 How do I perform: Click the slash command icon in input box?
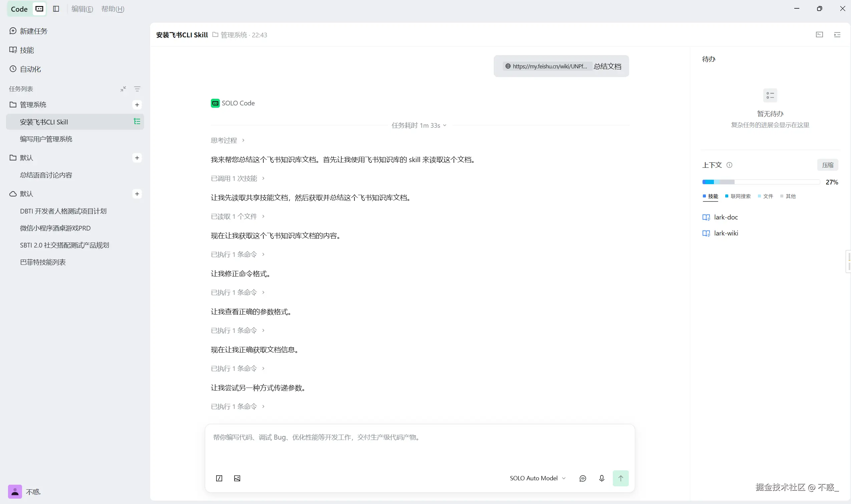click(x=220, y=478)
